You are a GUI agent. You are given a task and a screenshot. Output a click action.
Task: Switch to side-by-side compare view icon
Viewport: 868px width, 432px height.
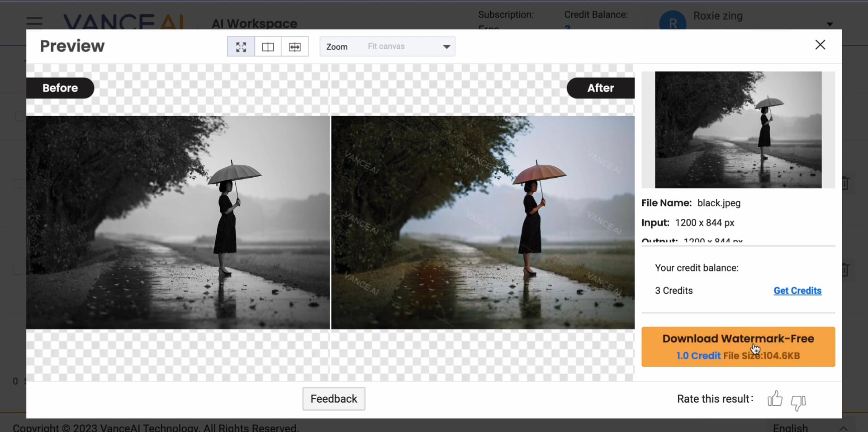pyautogui.click(x=268, y=47)
